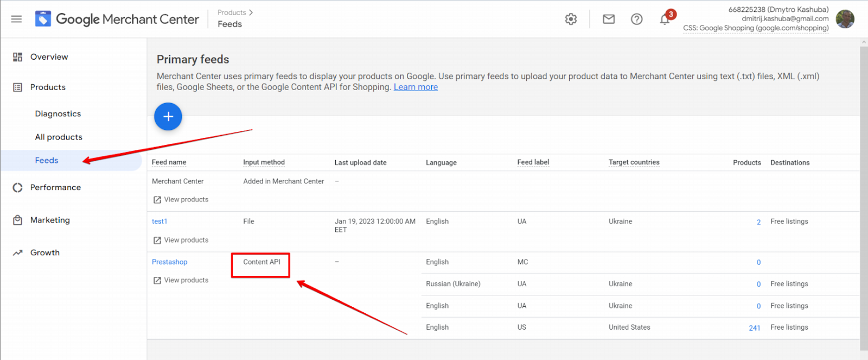Image resolution: width=868 pixels, height=360 pixels.
Task: View products for Prestashop feed
Action: click(186, 280)
